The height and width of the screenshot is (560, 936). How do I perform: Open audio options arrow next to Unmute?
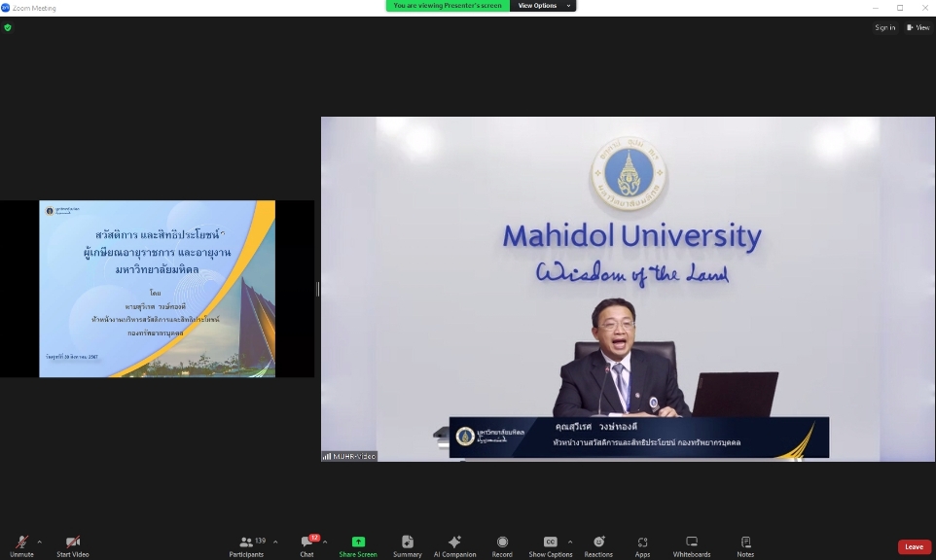39,542
